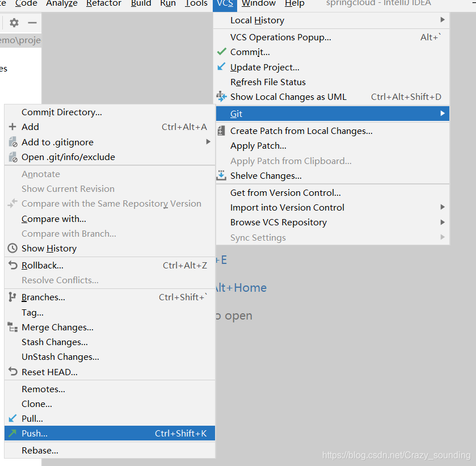
Task: Click the blue arrow Update Project icon
Action: 222,66
